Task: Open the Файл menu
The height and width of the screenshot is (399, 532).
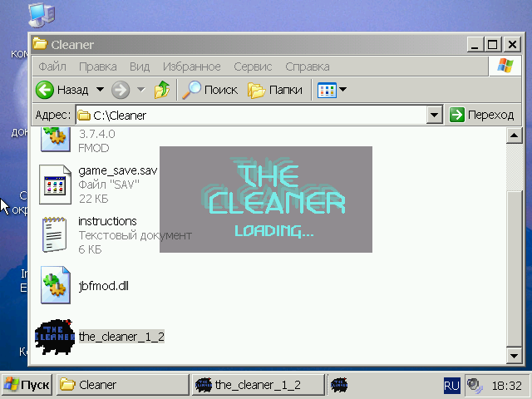Action: pos(52,66)
